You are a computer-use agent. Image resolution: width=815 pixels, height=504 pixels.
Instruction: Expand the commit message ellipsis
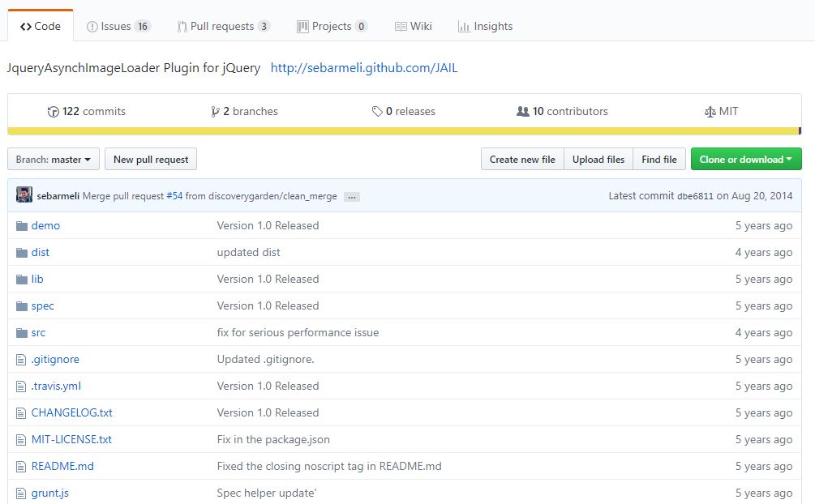pos(351,197)
